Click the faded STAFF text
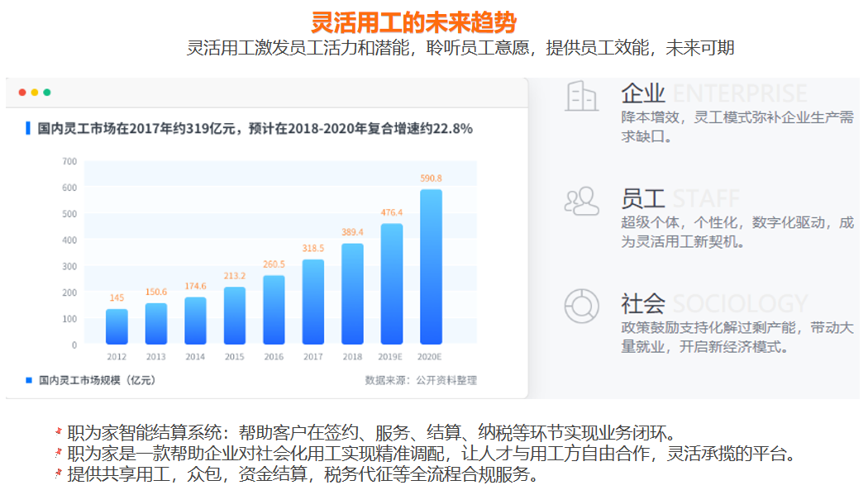This screenshot has width=868, height=490. click(x=706, y=198)
